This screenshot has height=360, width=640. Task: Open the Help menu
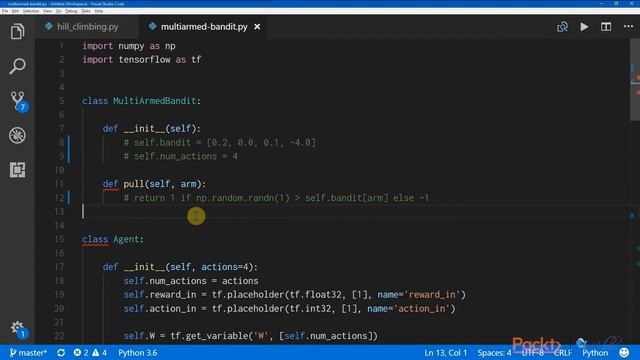point(99,11)
